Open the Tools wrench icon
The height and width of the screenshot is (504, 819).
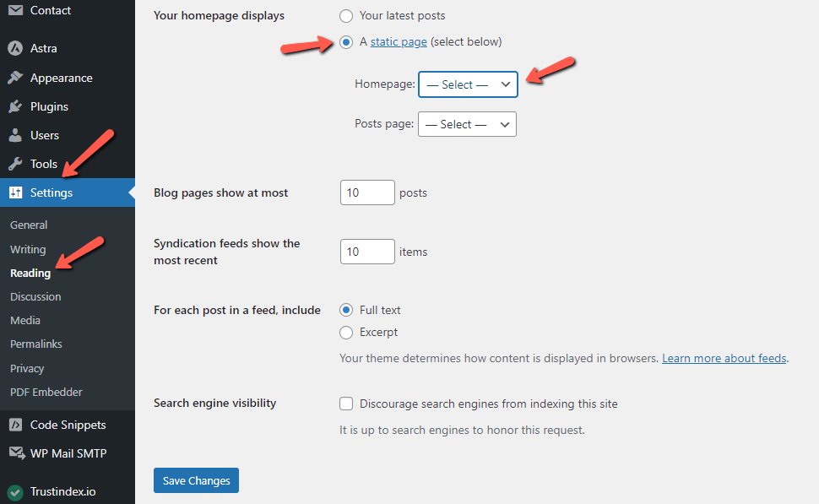tap(16, 164)
